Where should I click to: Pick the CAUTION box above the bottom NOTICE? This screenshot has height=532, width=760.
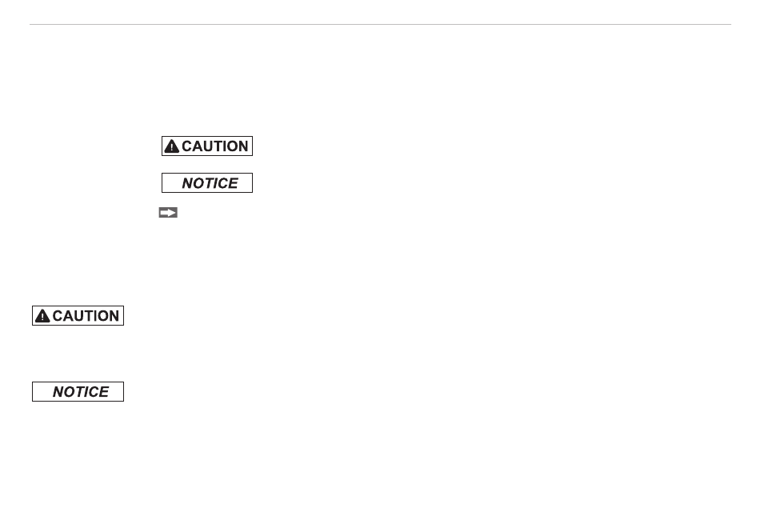pyautogui.click(x=78, y=315)
